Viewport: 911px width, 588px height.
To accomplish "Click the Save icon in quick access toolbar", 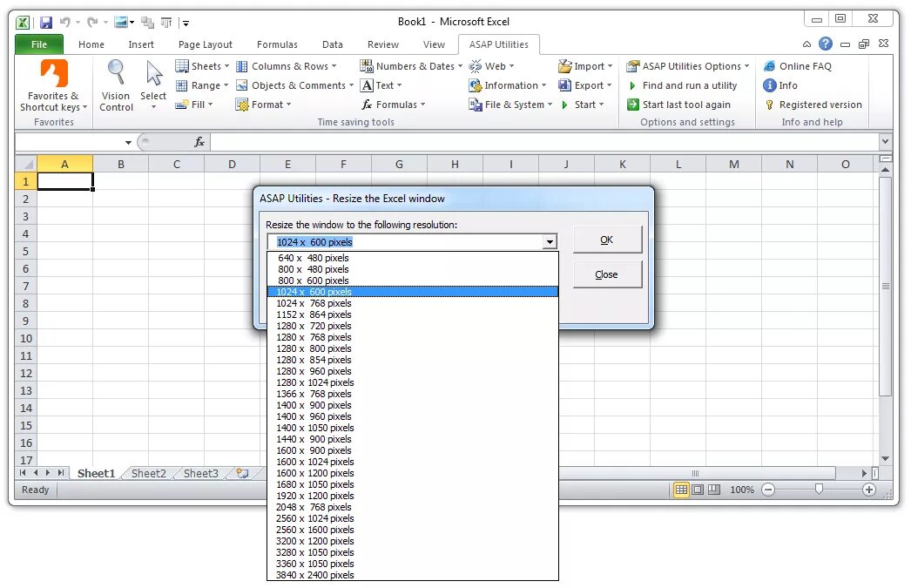I will click(x=46, y=23).
